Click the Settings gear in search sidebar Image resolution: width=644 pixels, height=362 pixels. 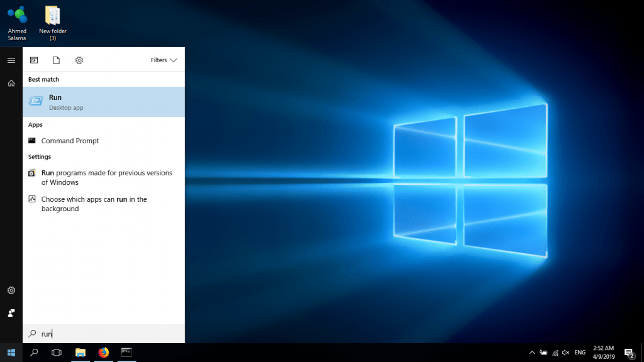(11, 290)
